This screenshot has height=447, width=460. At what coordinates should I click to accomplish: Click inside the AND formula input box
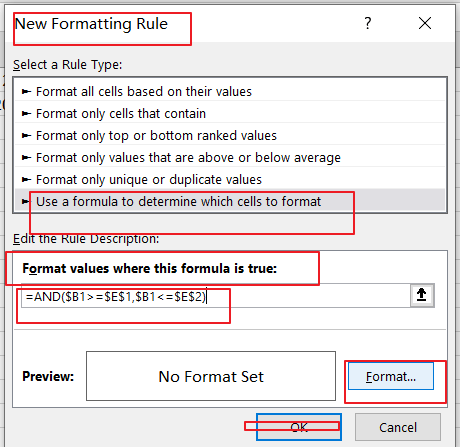(216, 296)
